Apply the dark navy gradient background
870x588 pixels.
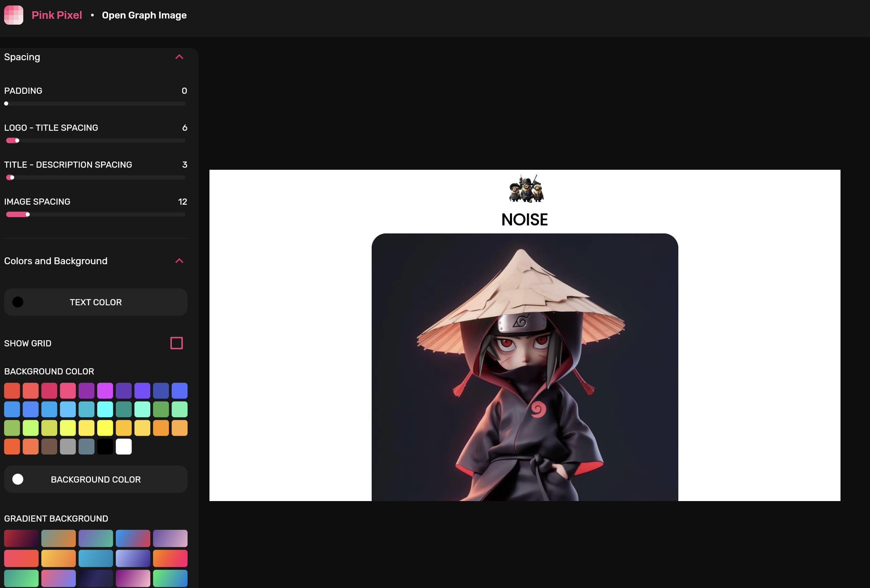(95, 578)
